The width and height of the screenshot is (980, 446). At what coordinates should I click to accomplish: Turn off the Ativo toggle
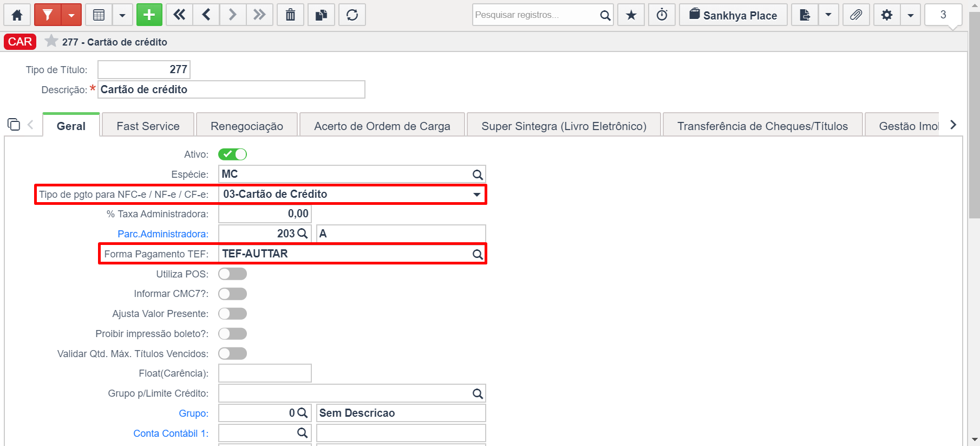232,154
